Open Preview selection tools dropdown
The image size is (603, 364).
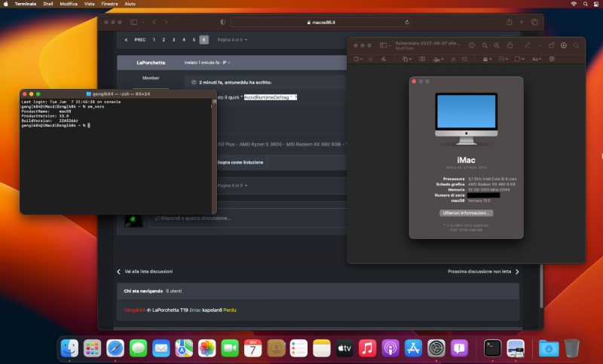[358, 60]
